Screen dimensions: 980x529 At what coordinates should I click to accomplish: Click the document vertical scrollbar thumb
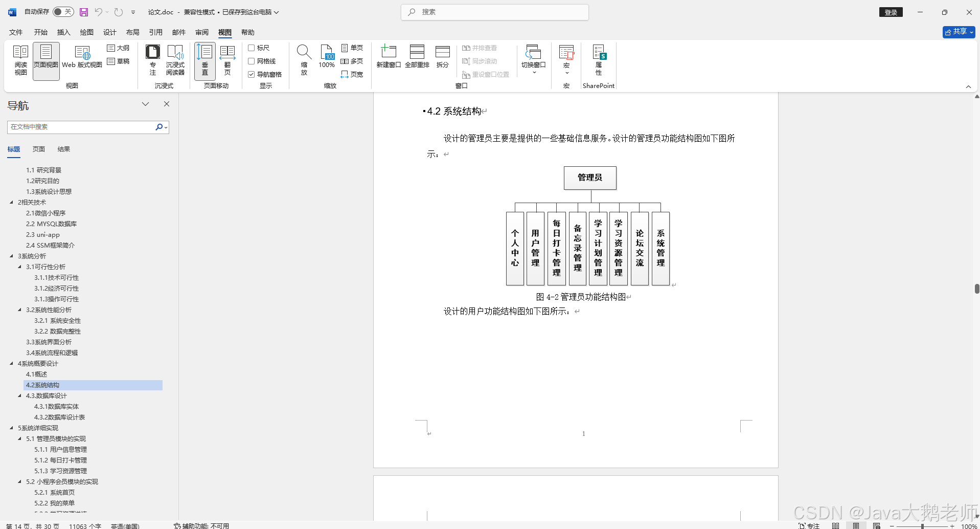(977, 289)
